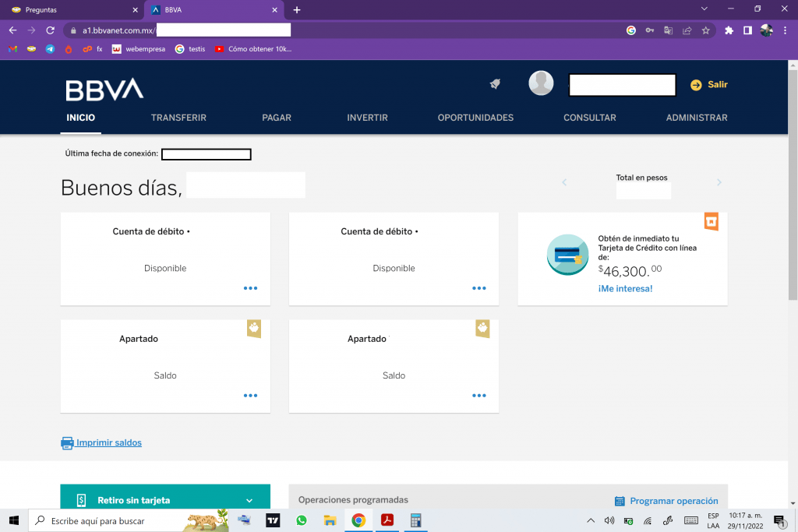Click the ¡Me interesa! link

click(x=625, y=288)
